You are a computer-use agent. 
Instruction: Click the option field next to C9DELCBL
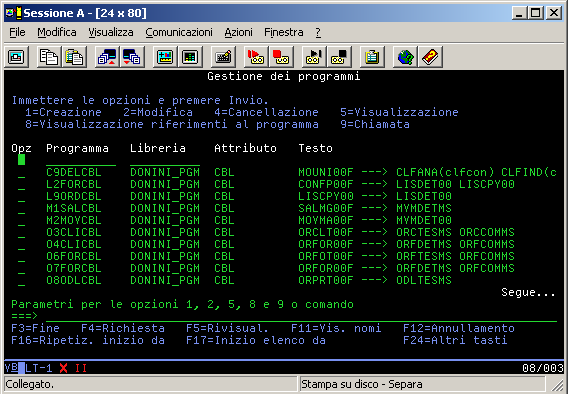tap(21, 172)
